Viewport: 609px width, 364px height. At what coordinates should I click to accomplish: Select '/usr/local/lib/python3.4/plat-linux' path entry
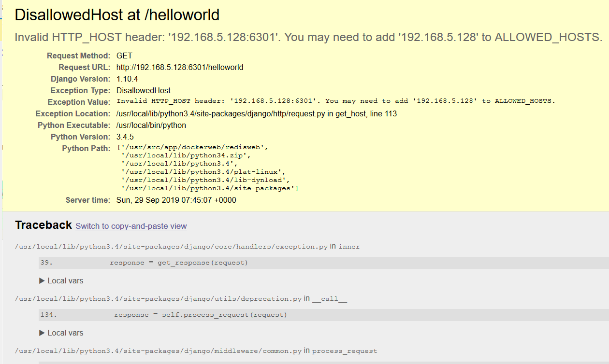(204, 172)
